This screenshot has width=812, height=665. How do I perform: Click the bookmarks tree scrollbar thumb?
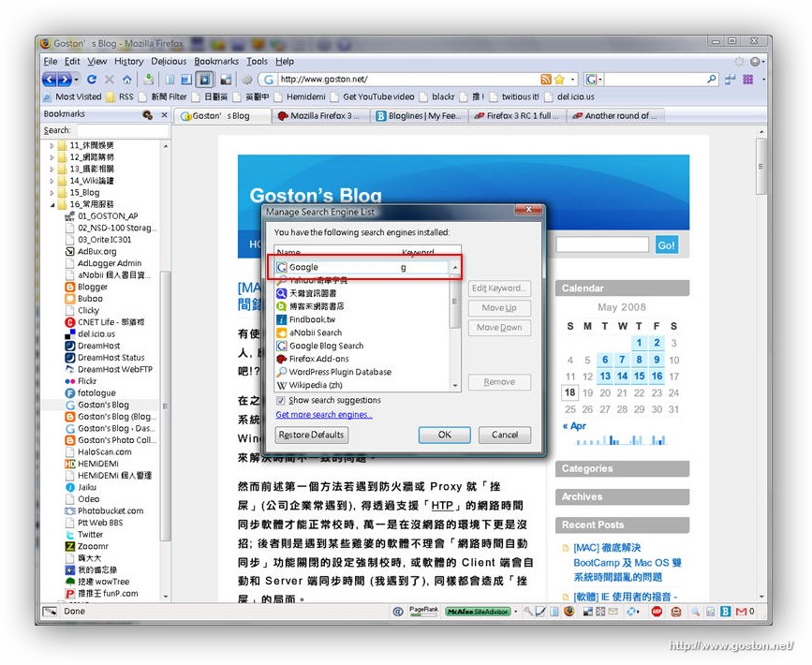click(165, 406)
